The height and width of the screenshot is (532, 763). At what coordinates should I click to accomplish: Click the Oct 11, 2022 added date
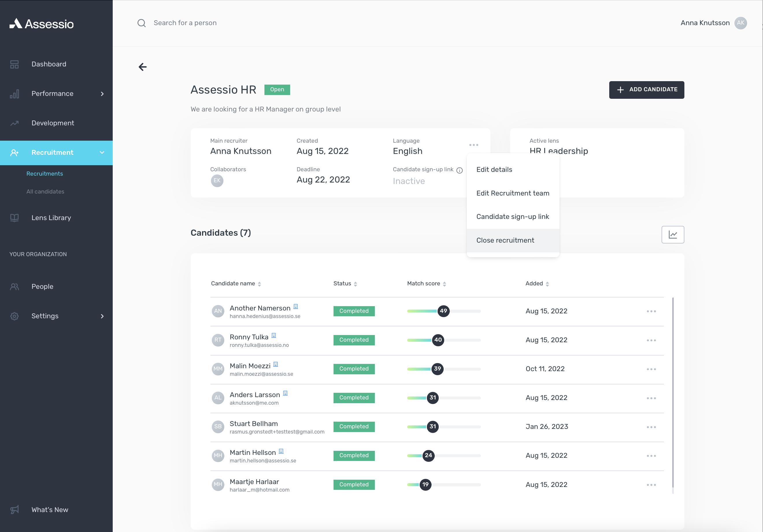pos(545,369)
